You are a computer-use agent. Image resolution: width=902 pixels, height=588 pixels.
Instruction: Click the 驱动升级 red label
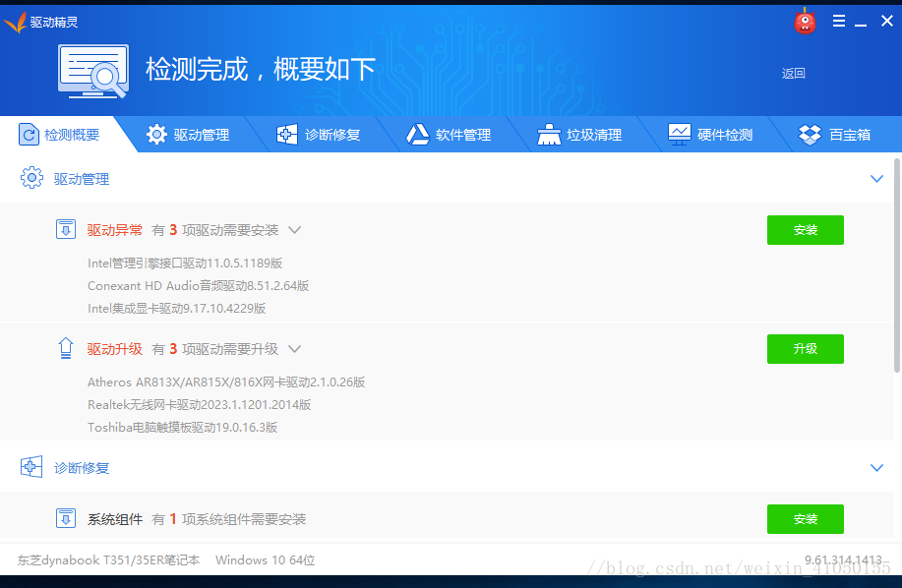pos(114,349)
